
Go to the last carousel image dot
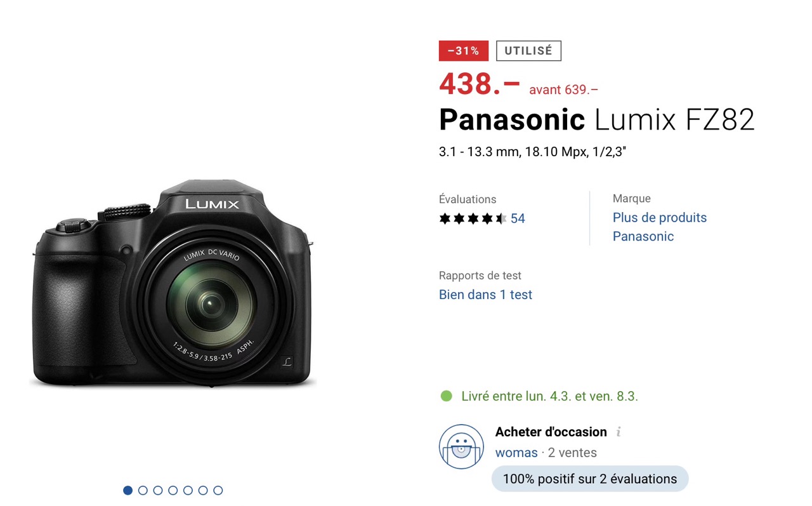[218, 490]
